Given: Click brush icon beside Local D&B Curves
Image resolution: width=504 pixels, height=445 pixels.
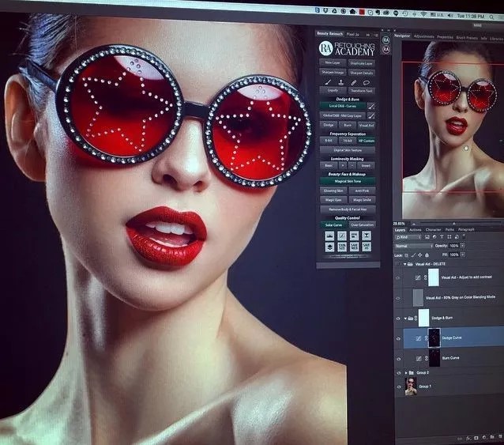Looking at the screenshot, I should [371, 106].
